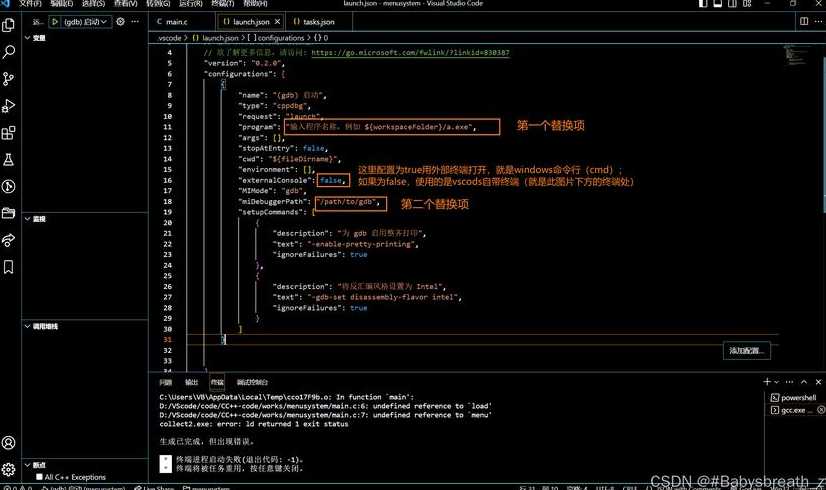Image resolution: width=826 pixels, height=490 pixels.
Task: Open the File menu
Action: click(30, 3)
